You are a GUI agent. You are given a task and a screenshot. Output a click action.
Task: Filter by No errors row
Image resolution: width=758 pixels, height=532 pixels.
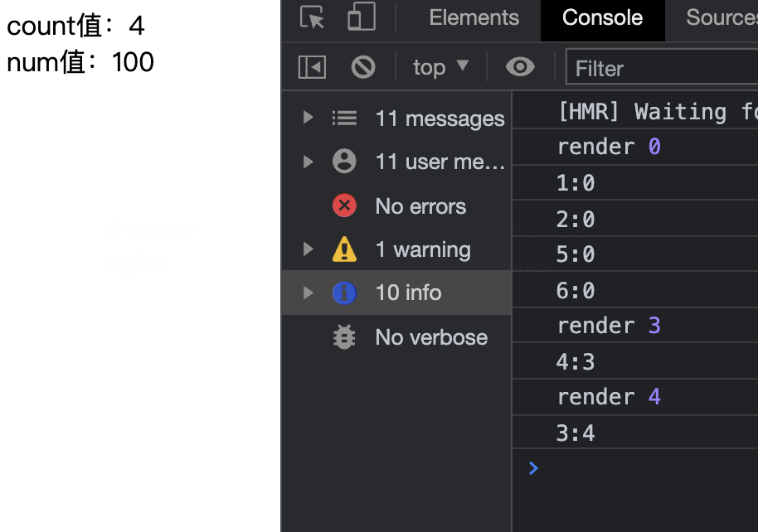(396, 206)
